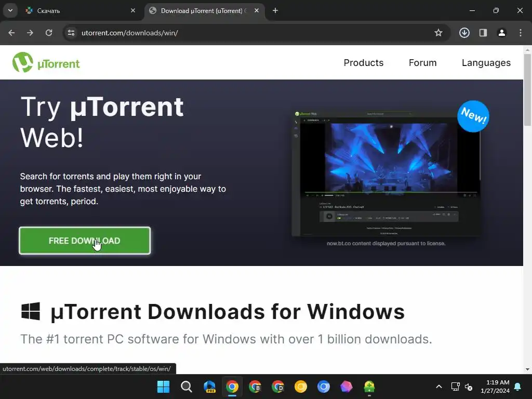Open the notifications bell icon
Viewport: 532px width, 399px height.
click(518, 387)
